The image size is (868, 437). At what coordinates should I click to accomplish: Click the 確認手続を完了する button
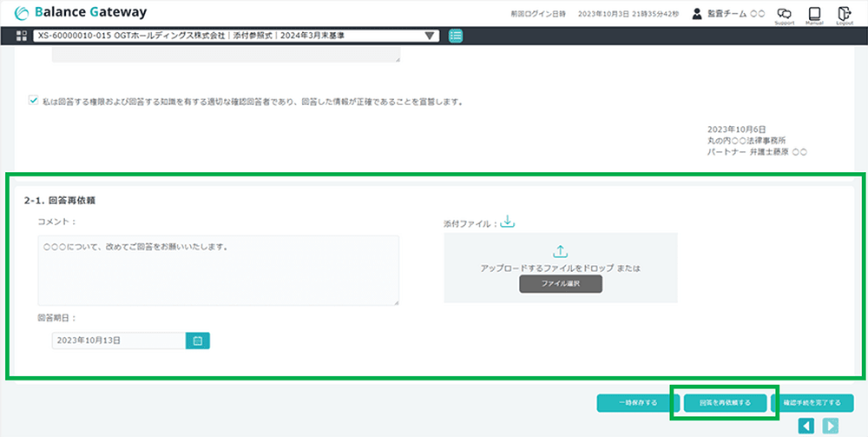[812, 402]
